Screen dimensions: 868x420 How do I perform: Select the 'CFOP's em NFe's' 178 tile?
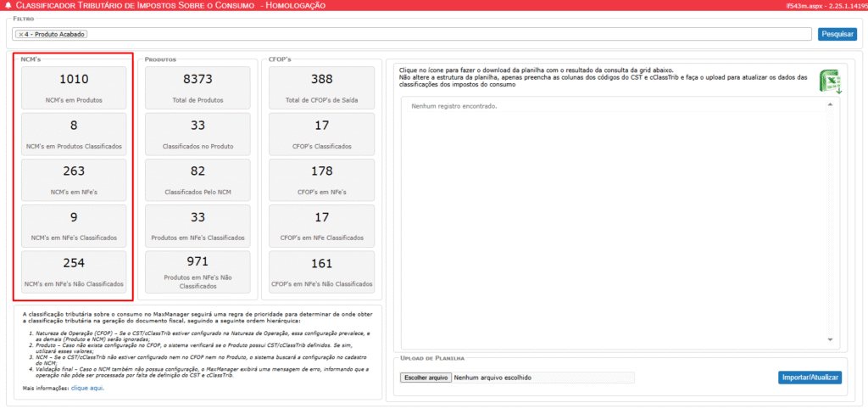pos(321,179)
